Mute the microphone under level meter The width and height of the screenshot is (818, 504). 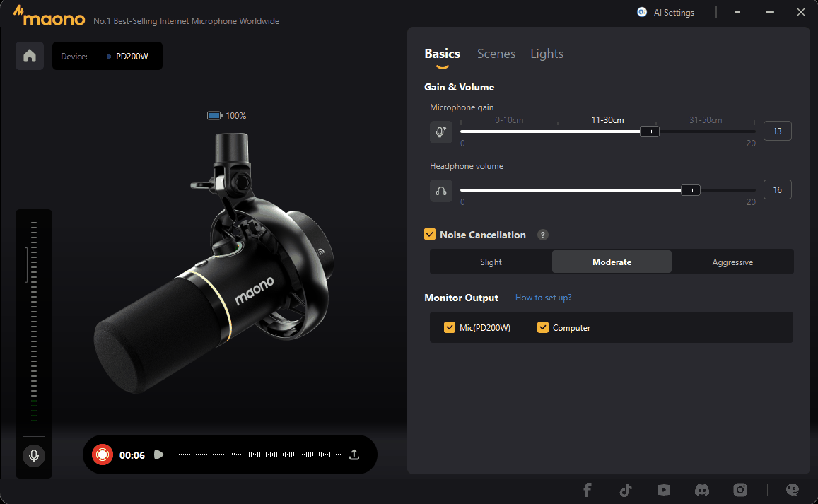coord(34,455)
